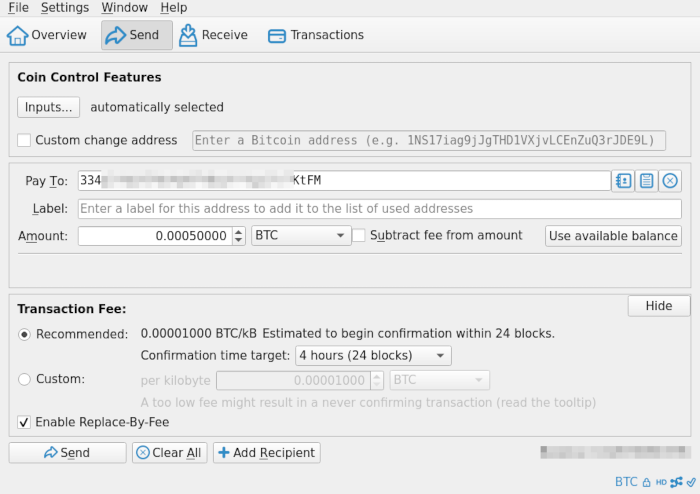Screen dimensions: 700x494
Task: Click the BTC unit label in status bar
Action: tap(626, 482)
